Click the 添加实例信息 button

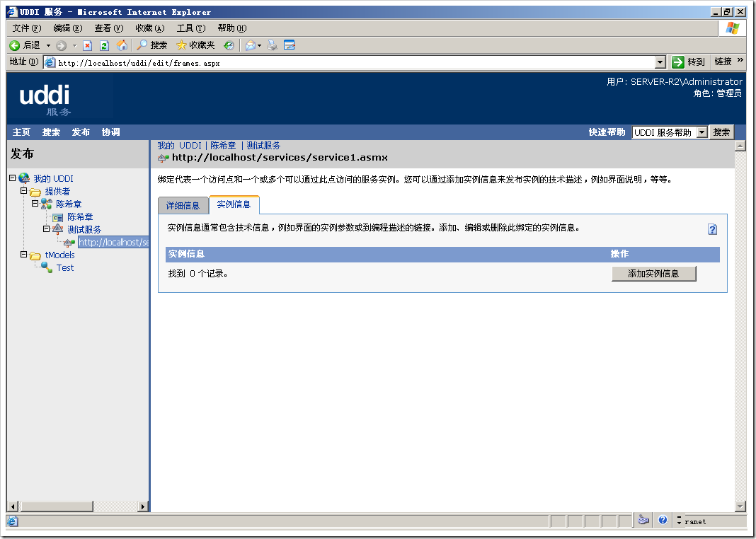click(x=653, y=274)
